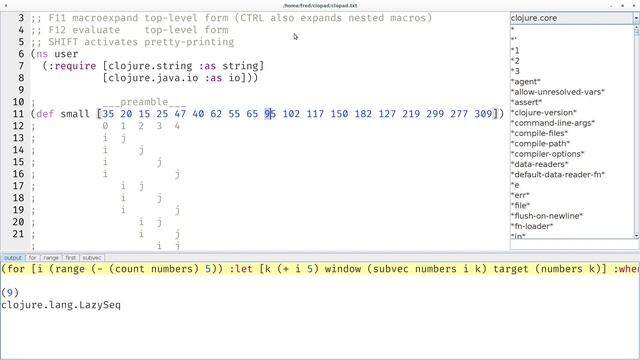Click the ns keyword on line 6
640x360 pixels.
[42, 54]
